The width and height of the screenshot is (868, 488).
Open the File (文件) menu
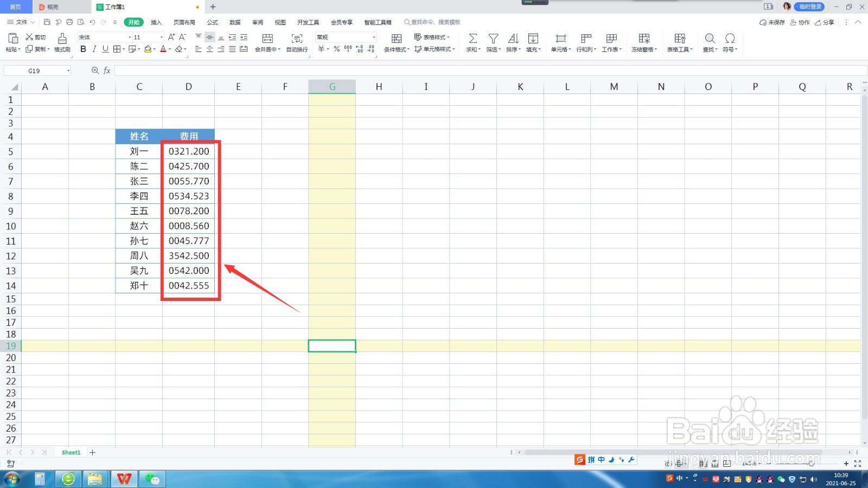(21, 22)
